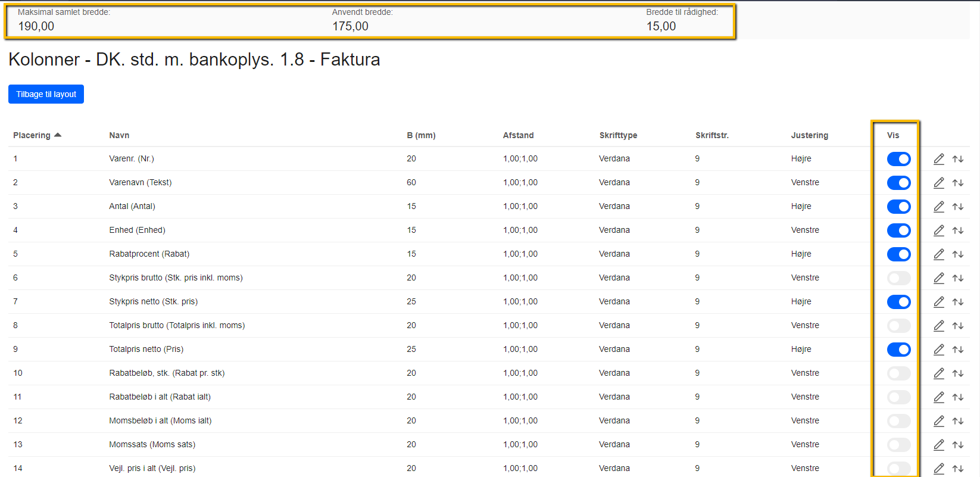Edit the Totalpris netto (Pris) column
Viewport: 980px width, 477px height.
point(939,350)
